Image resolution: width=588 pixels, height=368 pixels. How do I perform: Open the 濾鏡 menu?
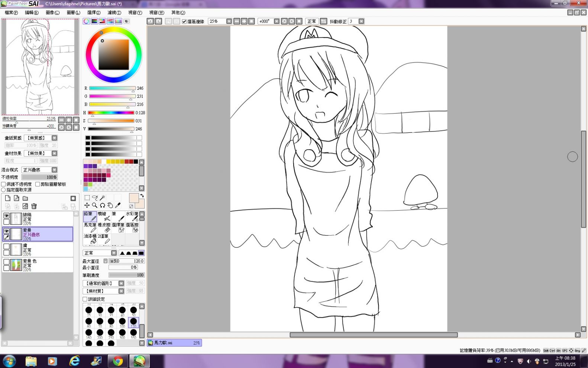(x=114, y=13)
